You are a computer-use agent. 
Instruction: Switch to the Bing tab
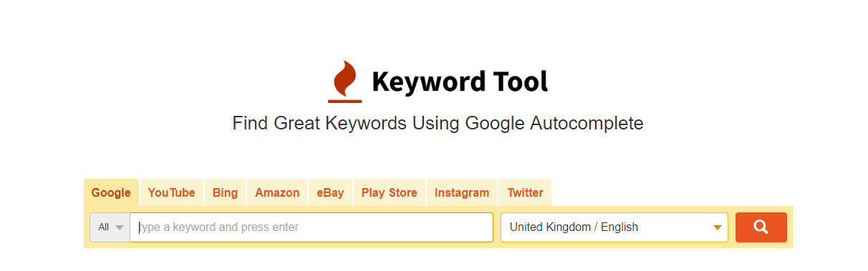(x=225, y=192)
